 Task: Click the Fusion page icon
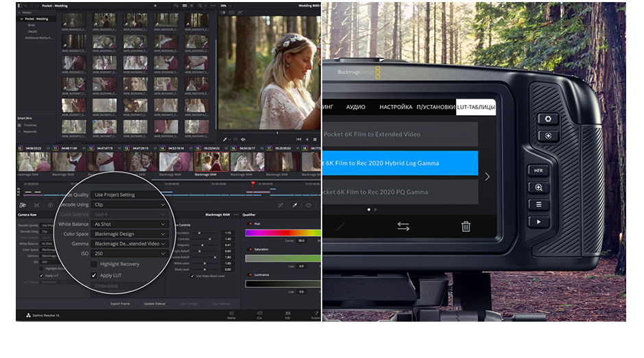click(315, 315)
